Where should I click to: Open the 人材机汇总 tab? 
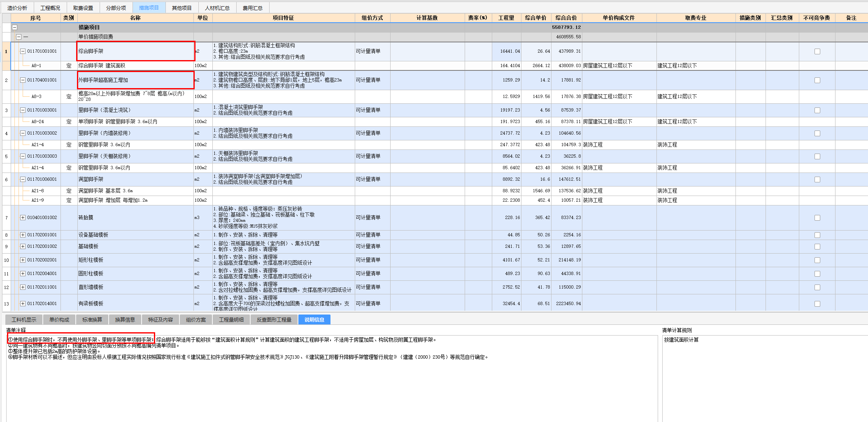(217, 8)
